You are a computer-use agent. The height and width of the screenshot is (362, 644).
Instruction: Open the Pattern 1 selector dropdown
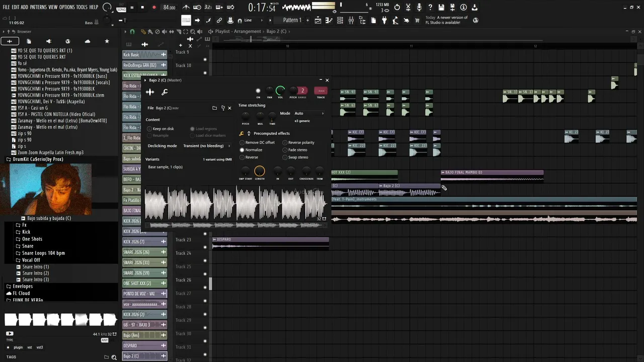pyautogui.click(x=292, y=20)
